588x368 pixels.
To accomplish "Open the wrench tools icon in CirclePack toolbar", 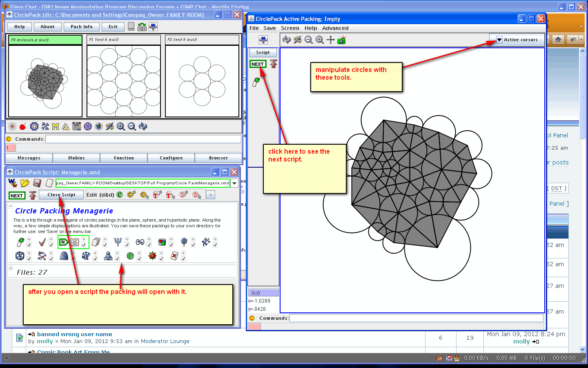I will pos(45,127).
